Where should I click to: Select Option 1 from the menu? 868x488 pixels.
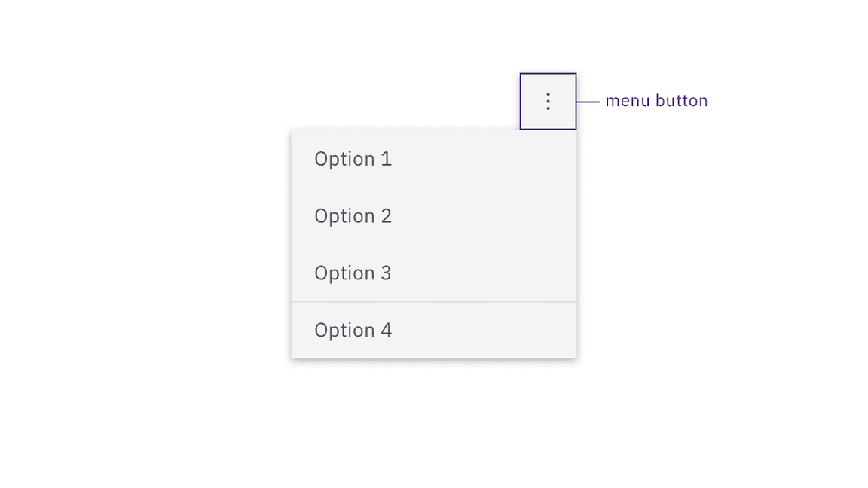[x=353, y=159]
